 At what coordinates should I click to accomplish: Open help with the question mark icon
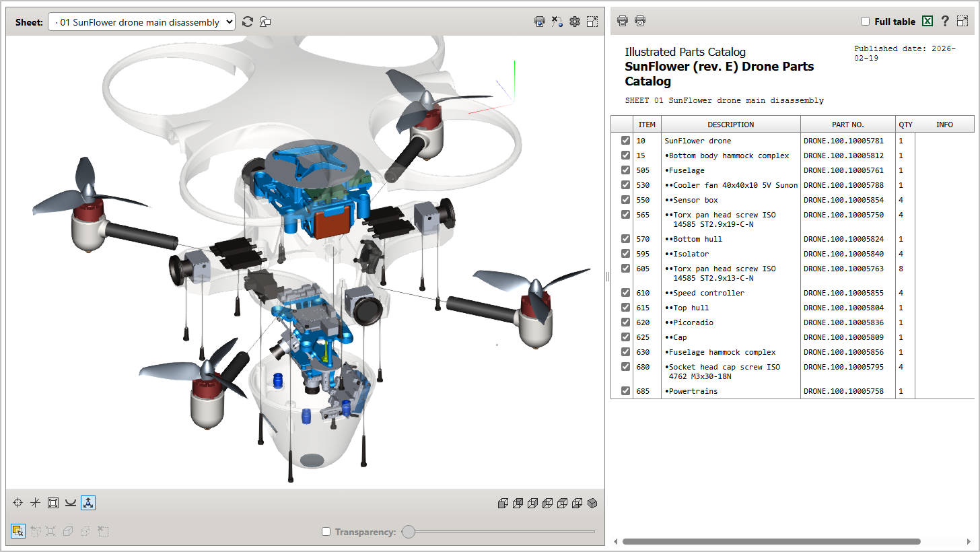[945, 22]
